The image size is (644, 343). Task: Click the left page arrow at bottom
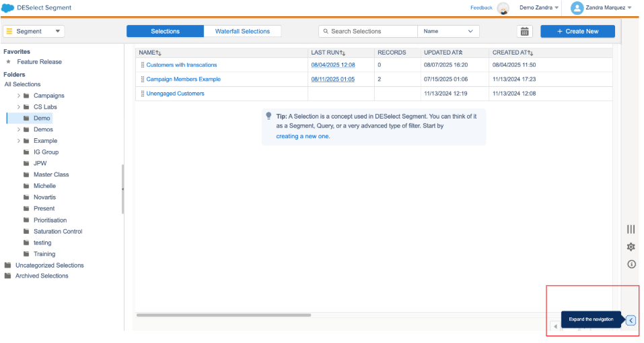[555, 327]
